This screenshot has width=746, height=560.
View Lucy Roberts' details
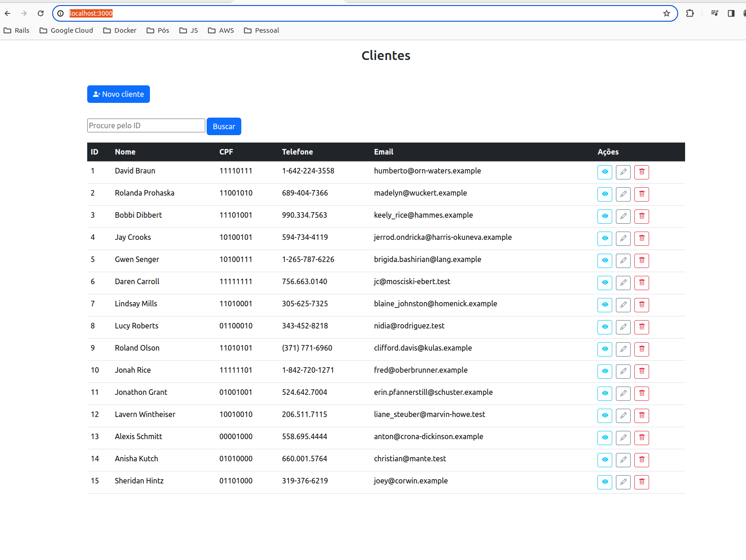coord(604,327)
